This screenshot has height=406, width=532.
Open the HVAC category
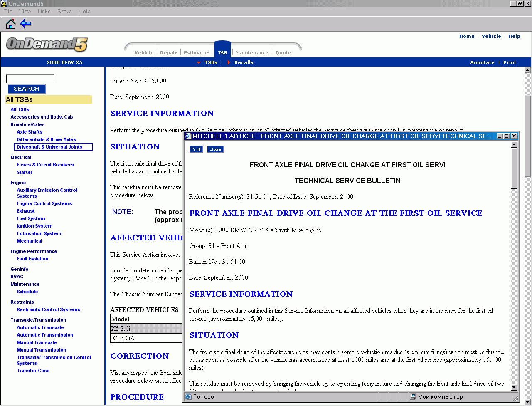click(17, 277)
